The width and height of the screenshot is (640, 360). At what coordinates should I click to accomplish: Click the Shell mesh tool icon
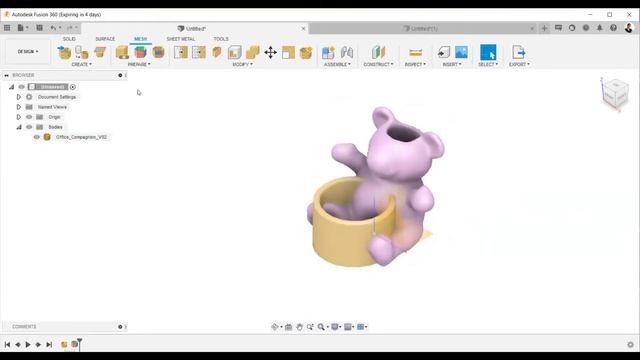(x=235, y=52)
